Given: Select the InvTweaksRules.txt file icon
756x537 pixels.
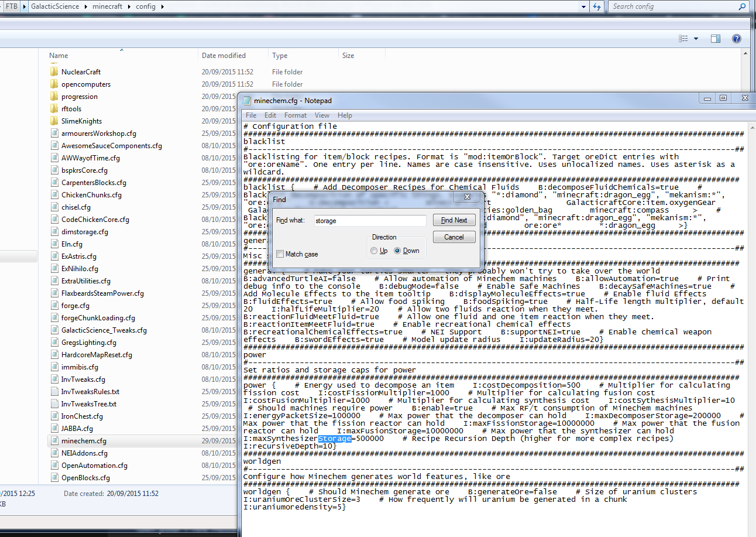Looking at the screenshot, I should point(54,392).
